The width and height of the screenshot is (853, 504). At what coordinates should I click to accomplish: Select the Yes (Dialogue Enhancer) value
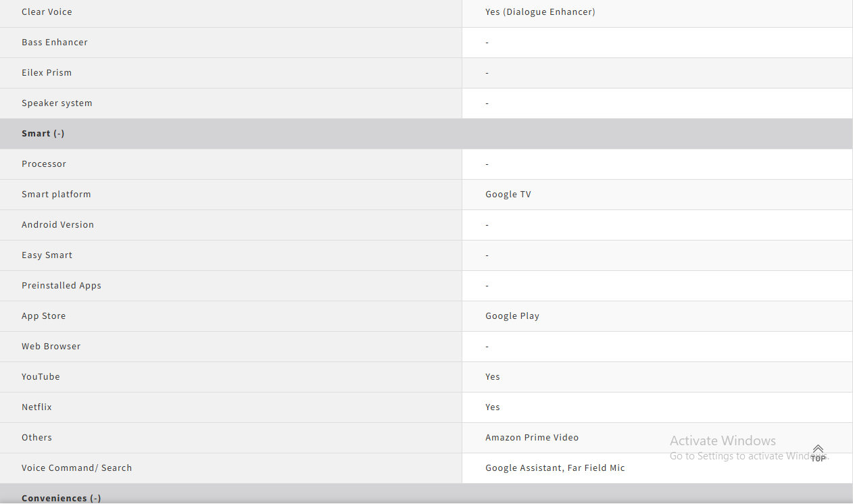pyautogui.click(x=540, y=12)
